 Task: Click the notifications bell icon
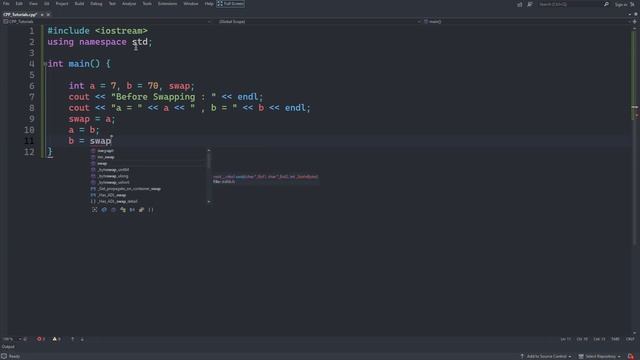click(x=631, y=356)
